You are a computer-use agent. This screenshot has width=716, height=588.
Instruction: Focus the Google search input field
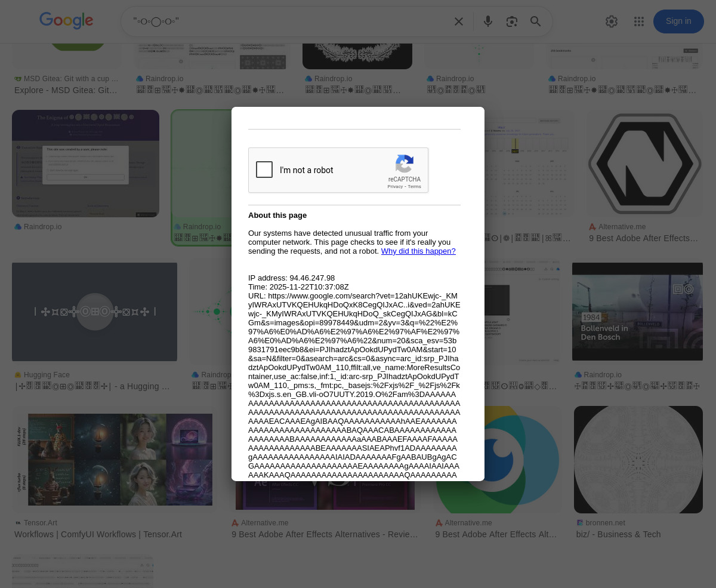[286, 22]
